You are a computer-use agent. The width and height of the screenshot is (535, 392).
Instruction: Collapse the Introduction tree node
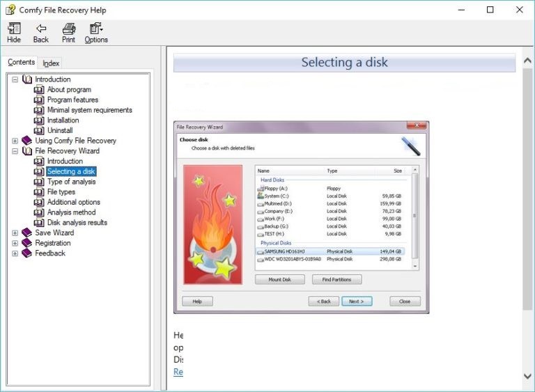click(15, 79)
